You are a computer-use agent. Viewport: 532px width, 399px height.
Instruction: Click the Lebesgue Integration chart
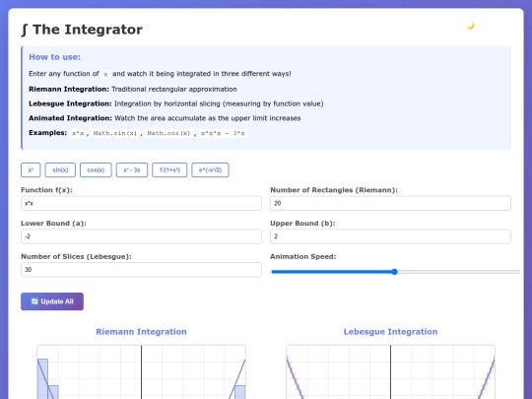[x=390, y=372]
